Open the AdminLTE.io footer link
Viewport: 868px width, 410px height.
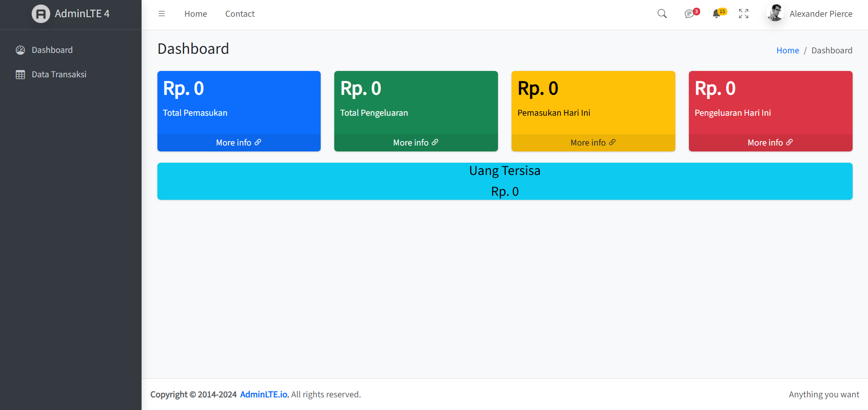click(x=264, y=395)
